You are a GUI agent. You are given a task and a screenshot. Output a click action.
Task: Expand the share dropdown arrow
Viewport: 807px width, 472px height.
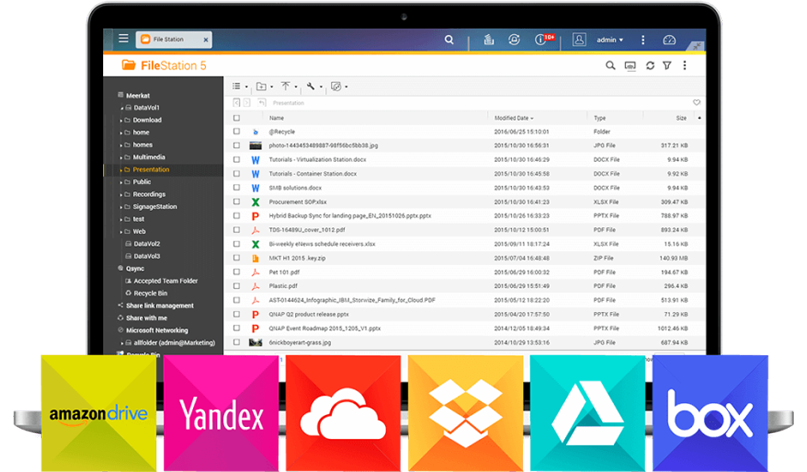(x=346, y=87)
